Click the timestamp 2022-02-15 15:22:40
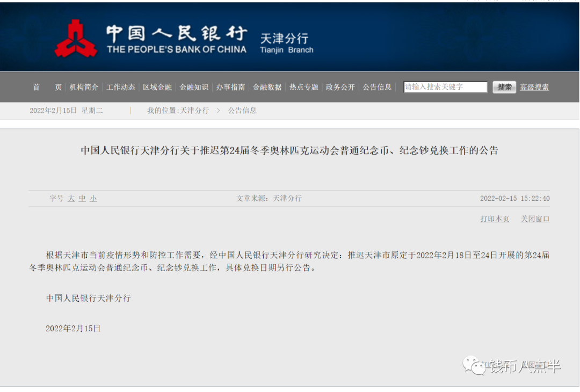This screenshot has width=580, height=392. click(514, 199)
